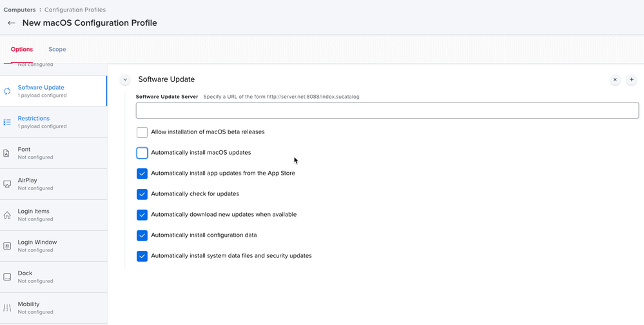
Task: Uncheck Automatically install system data files and security updates
Action: coord(142,256)
